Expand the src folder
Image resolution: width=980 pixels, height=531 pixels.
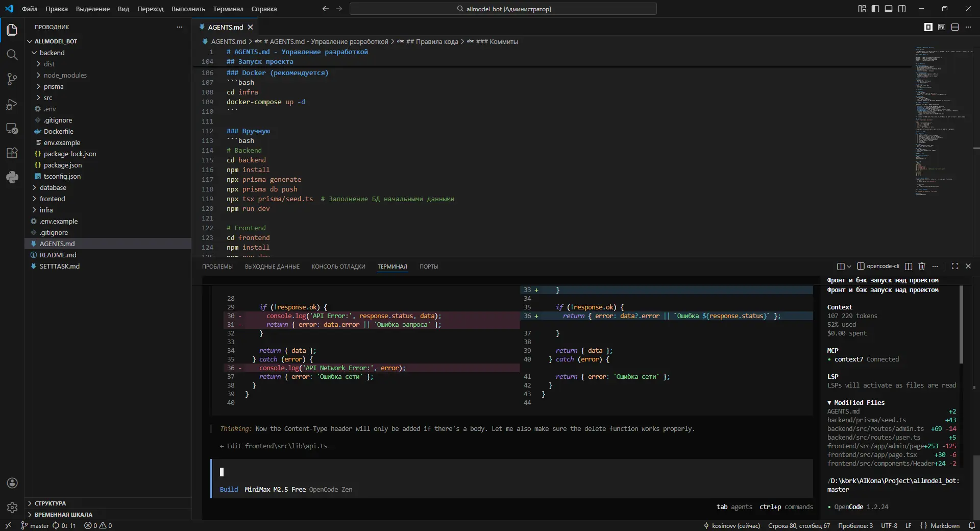click(x=38, y=98)
